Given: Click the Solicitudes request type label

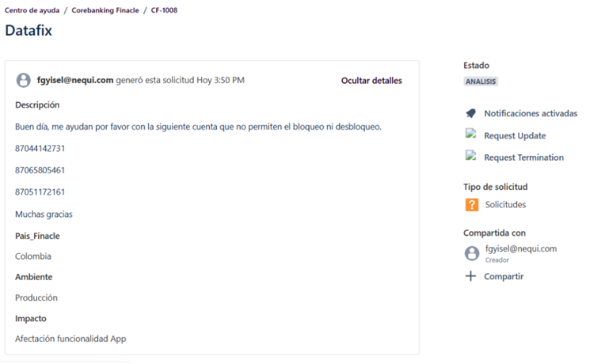Looking at the screenshot, I should pos(504,205).
